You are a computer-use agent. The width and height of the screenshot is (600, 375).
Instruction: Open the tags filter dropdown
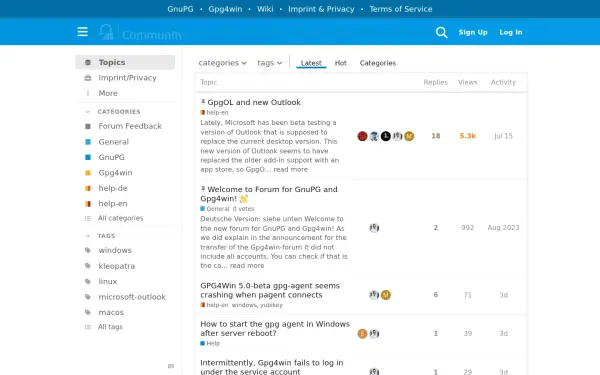pyautogui.click(x=269, y=63)
